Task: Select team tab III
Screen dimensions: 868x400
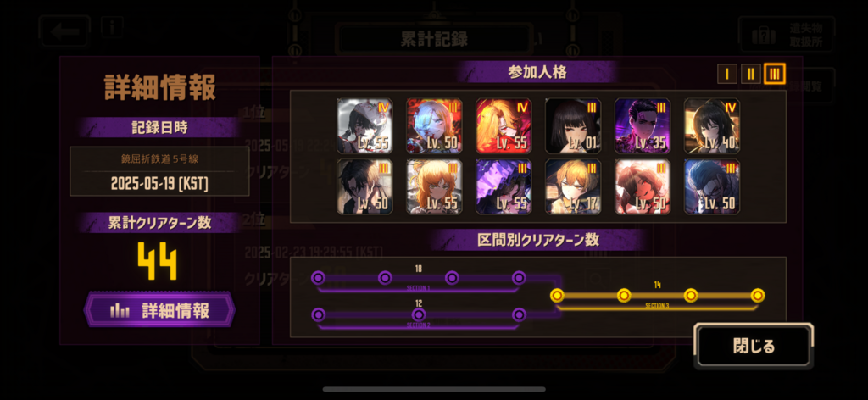Action: tap(775, 74)
